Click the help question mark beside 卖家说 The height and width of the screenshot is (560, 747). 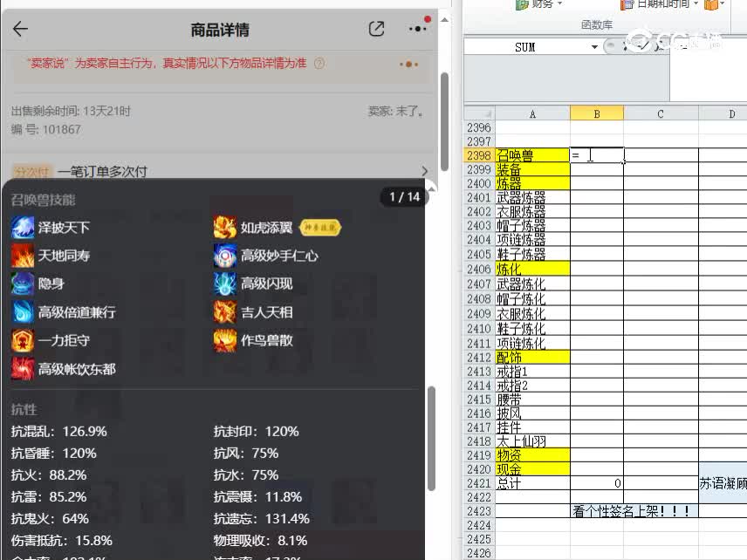tap(319, 64)
